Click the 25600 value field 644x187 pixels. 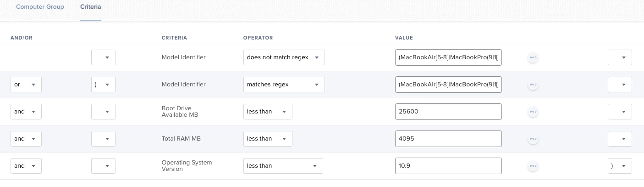coord(448,112)
